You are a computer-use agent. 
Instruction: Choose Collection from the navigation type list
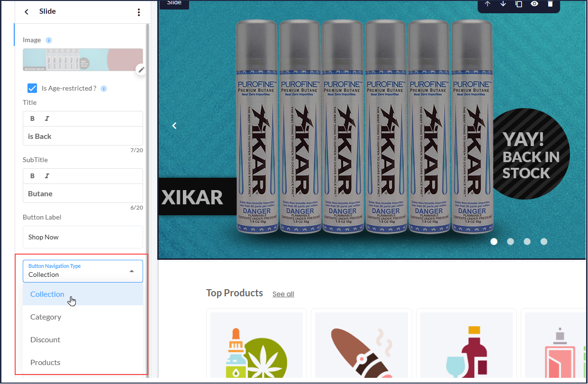83,294
